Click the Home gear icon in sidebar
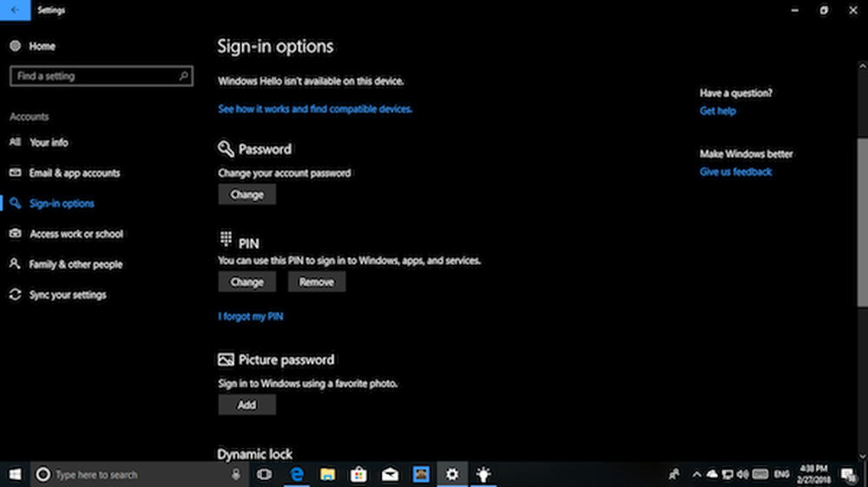 [15, 46]
